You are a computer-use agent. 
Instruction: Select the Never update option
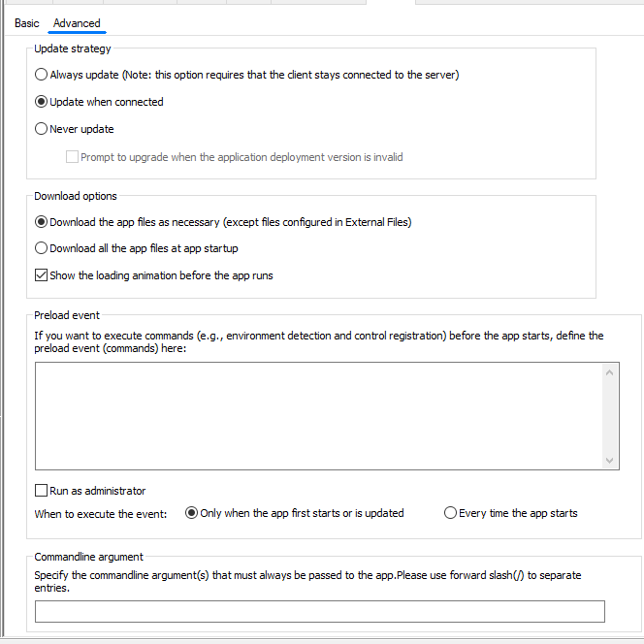coord(41,129)
